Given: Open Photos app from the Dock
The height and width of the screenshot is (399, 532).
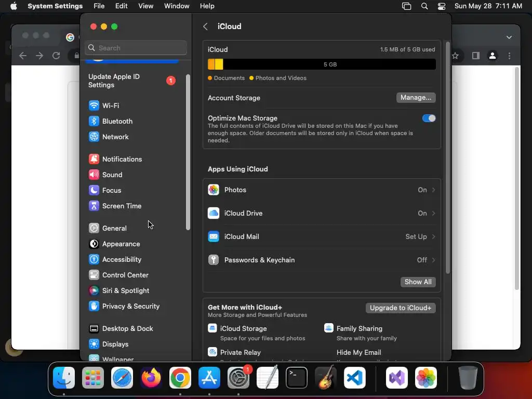Looking at the screenshot, I should (x=426, y=378).
